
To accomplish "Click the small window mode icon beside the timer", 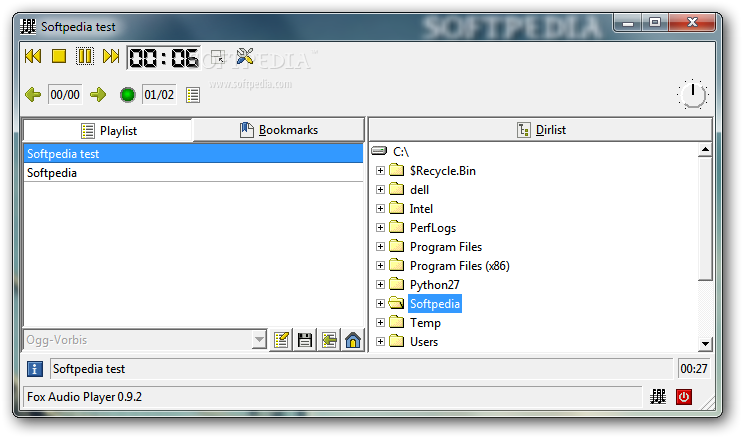I will (217, 57).
